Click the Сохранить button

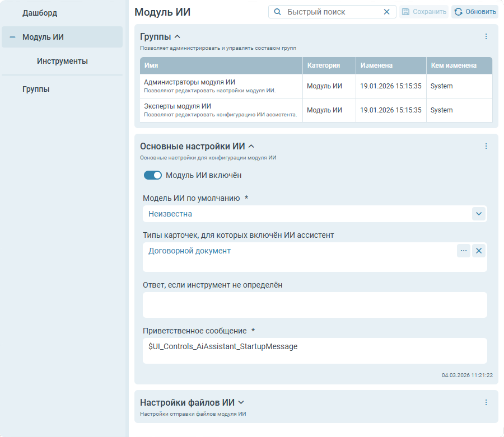424,12
